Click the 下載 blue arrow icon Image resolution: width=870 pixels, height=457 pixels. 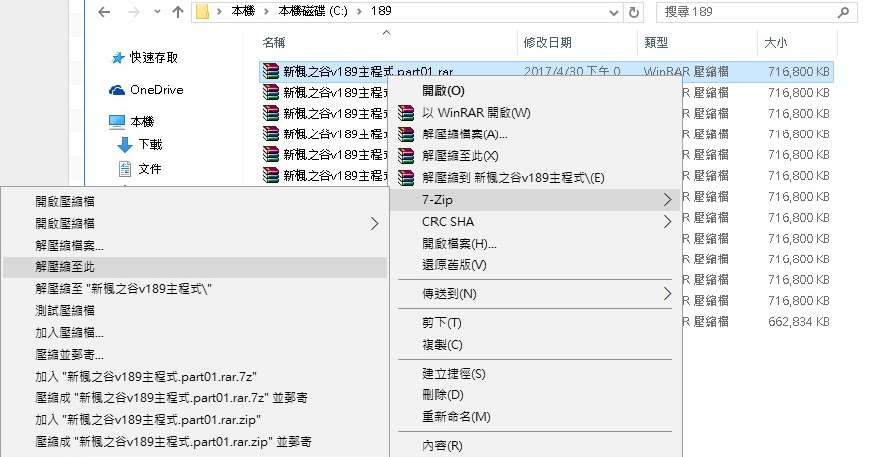click(x=124, y=145)
